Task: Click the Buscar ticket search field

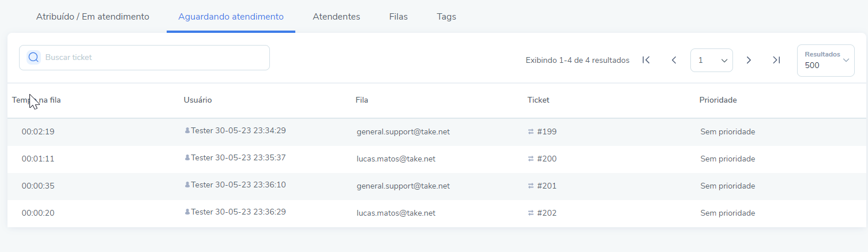Action: tap(144, 58)
